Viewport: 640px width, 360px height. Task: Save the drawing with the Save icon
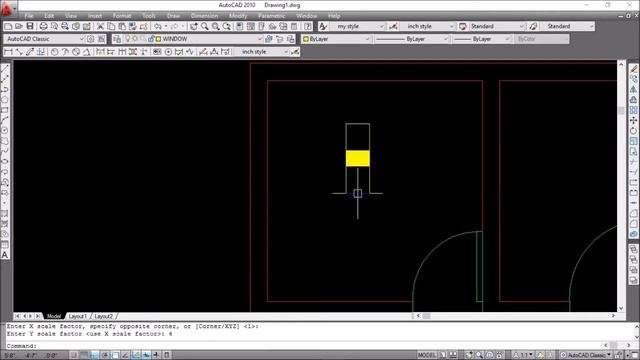[x=30, y=27]
